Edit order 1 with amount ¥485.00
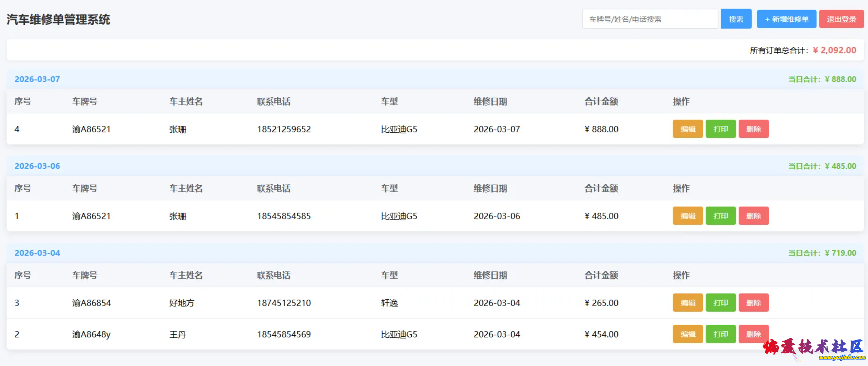 (x=687, y=216)
